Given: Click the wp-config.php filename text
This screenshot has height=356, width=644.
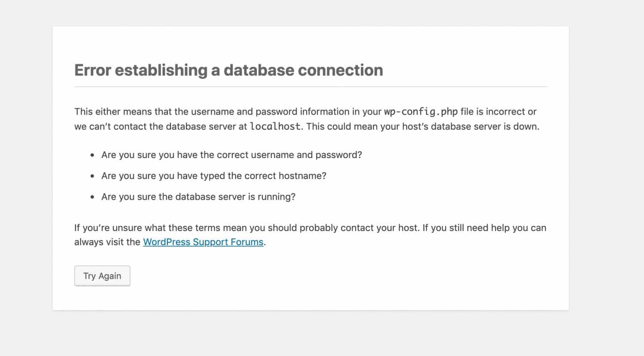Looking at the screenshot, I should pyautogui.click(x=421, y=112).
